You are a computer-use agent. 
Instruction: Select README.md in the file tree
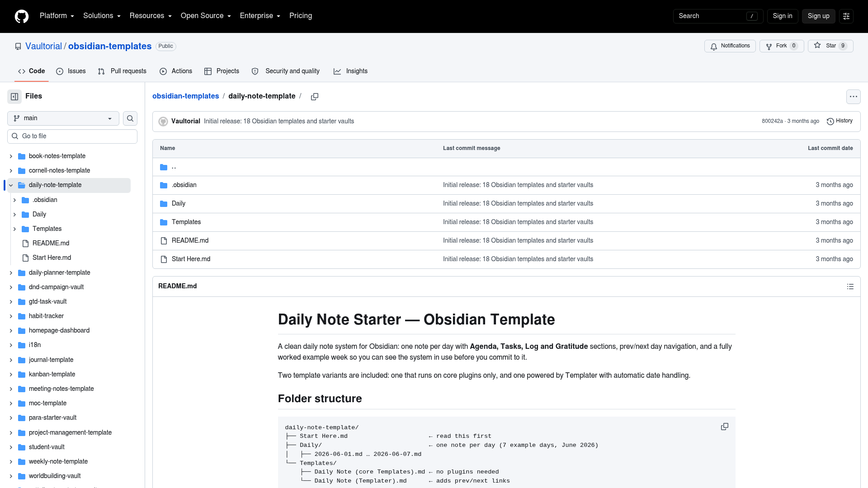pos(51,244)
